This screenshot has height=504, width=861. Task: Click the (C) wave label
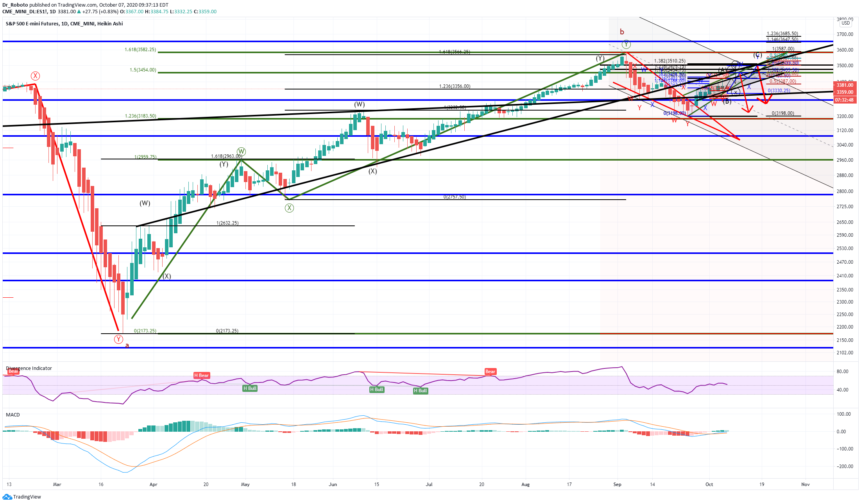(758, 55)
